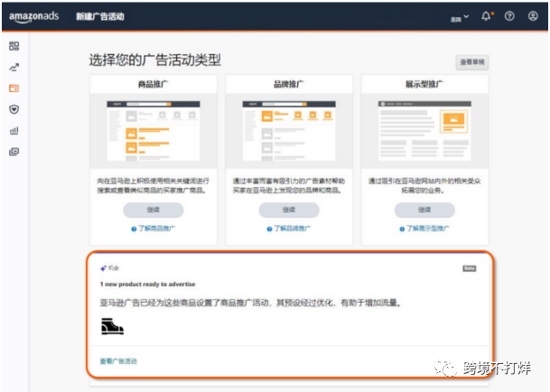
Task: Open the 了解展示型推广 link
Action: coord(427,229)
